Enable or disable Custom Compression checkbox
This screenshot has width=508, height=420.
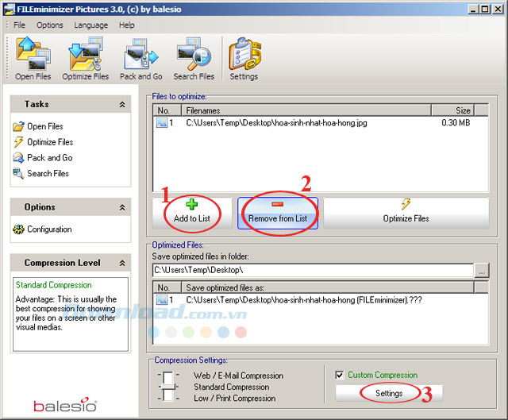pos(339,375)
